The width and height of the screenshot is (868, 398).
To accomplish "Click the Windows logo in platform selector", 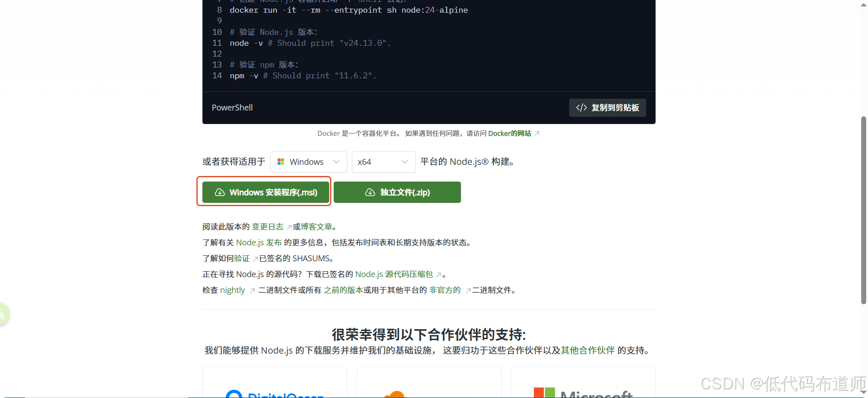I will coord(281,162).
